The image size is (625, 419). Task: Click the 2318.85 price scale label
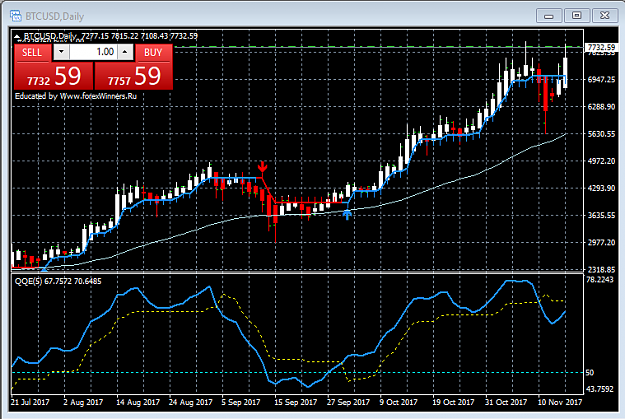(x=601, y=269)
